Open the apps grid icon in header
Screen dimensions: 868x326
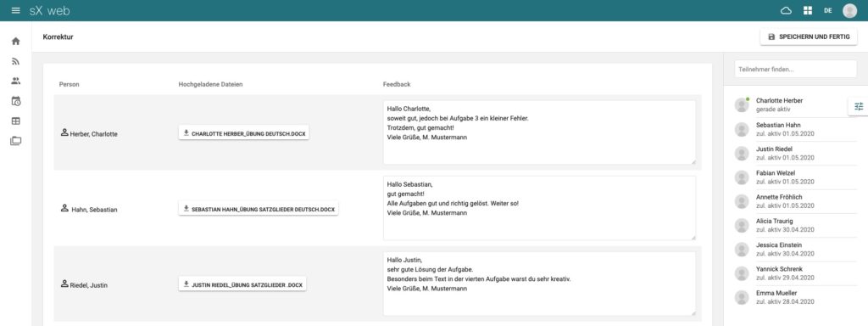tap(808, 10)
